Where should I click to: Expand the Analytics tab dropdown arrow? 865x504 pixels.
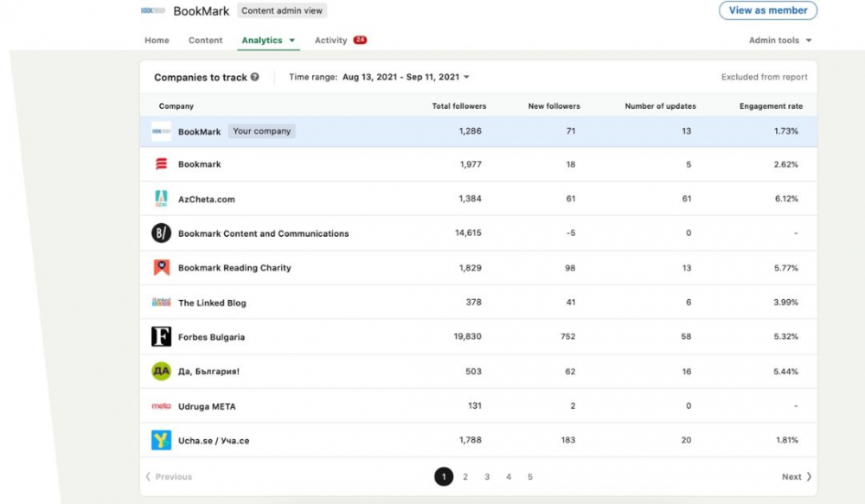(292, 41)
